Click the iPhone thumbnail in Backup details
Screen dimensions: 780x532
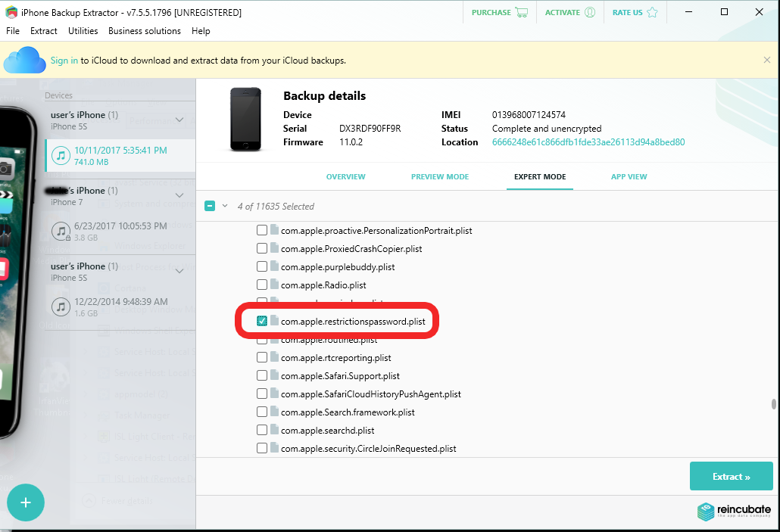coord(246,120)
